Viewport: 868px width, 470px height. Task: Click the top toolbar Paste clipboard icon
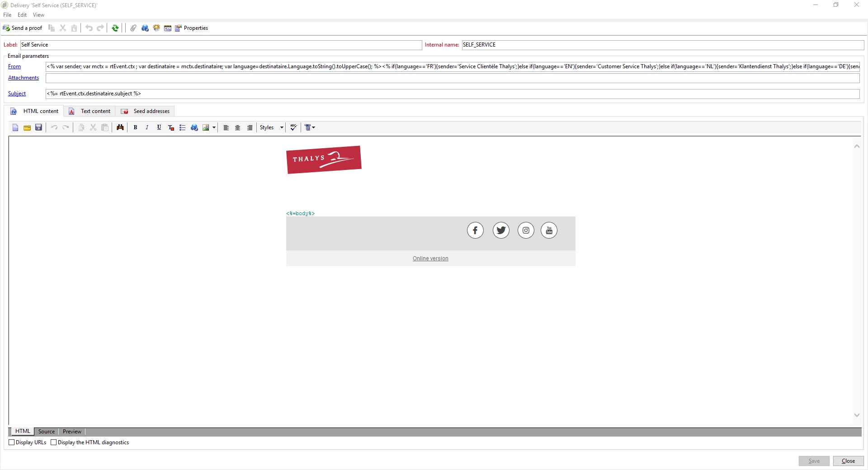74,28
